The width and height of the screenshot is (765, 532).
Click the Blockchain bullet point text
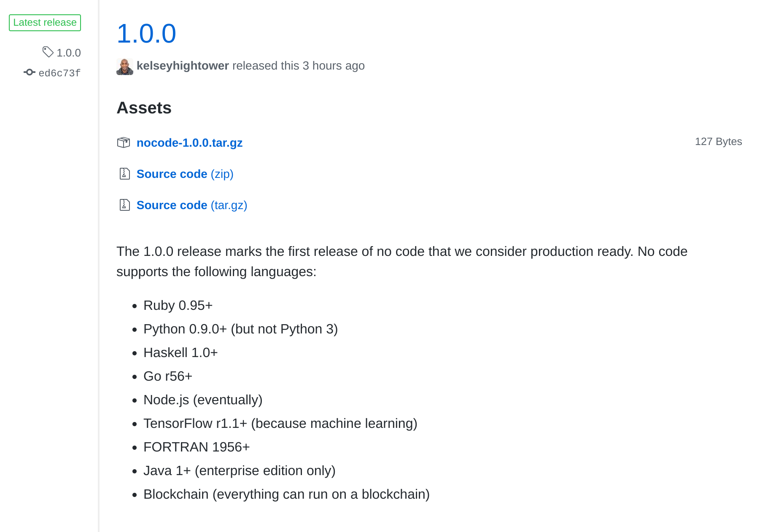pos(286,494)
